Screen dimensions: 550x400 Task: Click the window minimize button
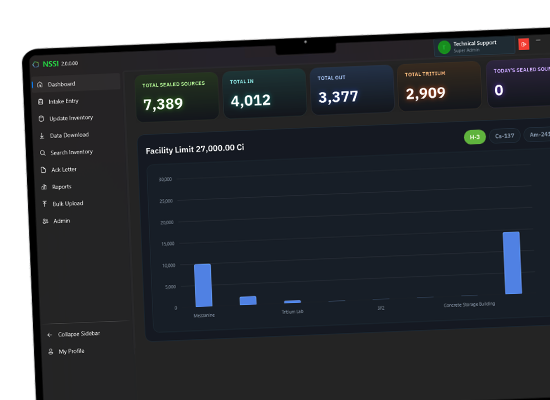[x=538, y=41]
